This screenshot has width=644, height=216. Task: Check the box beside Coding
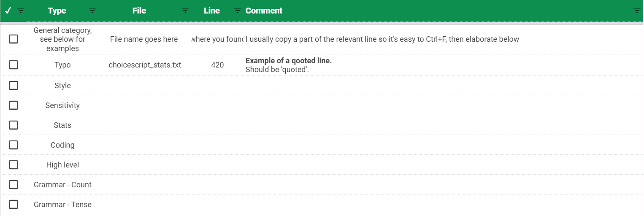pos(14,145)
